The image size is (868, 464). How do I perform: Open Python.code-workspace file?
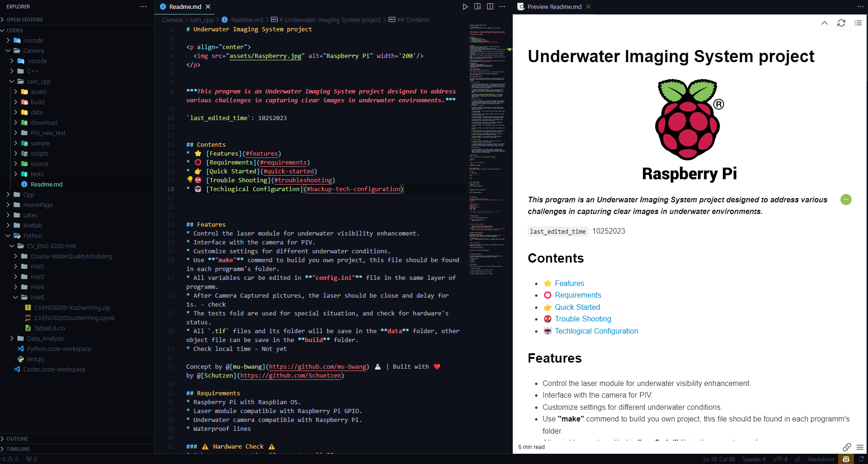[59, 349]
